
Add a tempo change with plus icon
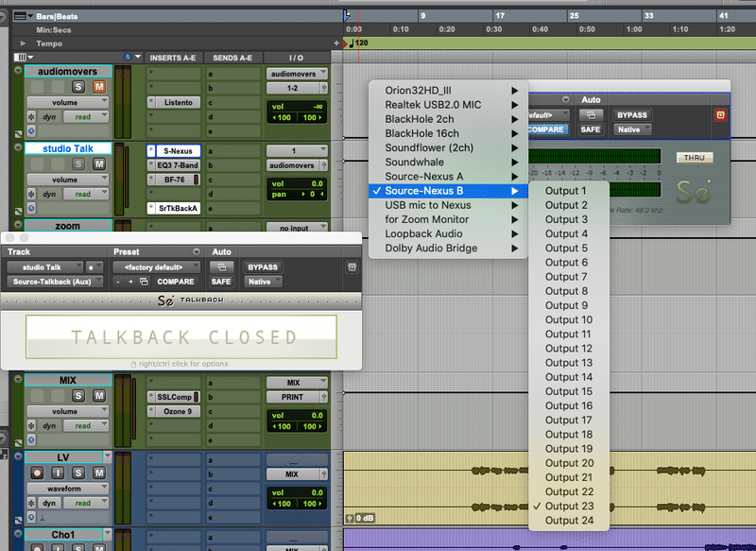[x=336, y=43]
